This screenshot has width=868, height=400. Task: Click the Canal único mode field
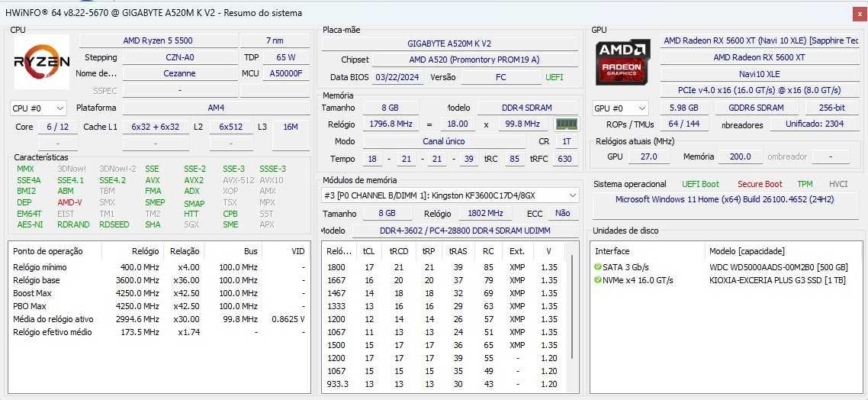click(444, 141)
